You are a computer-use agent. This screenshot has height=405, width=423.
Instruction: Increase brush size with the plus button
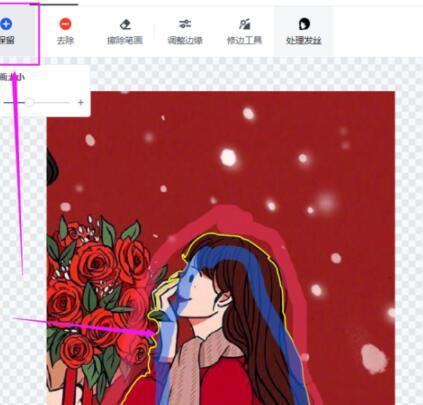(x=80, y=102)
